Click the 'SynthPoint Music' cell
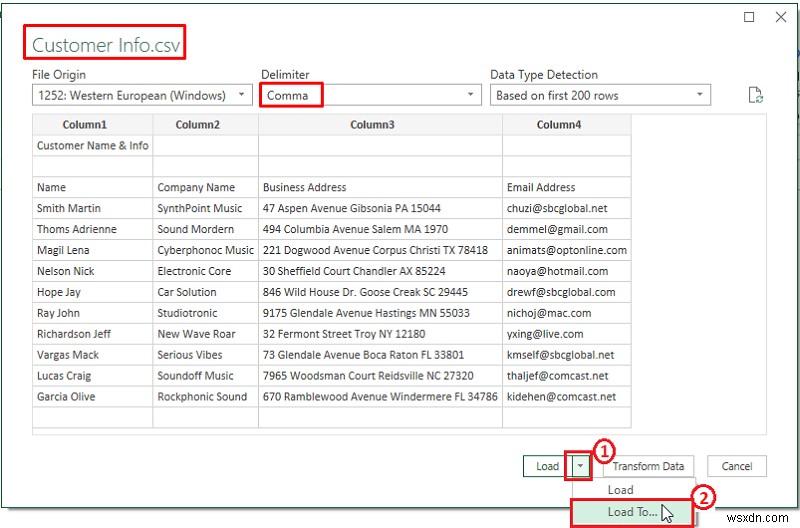 click(206, 208)
